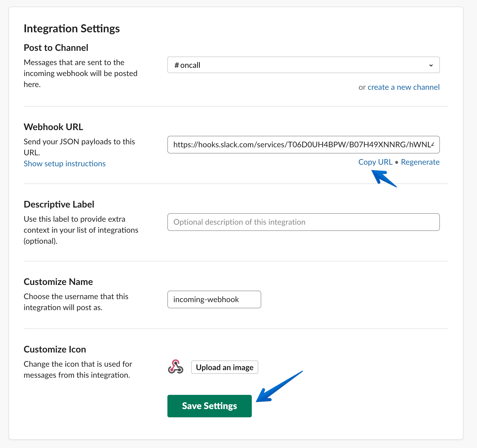Click "create a new channel" link
The width and height of the screenshot is (477, 448).
[404, 87]
